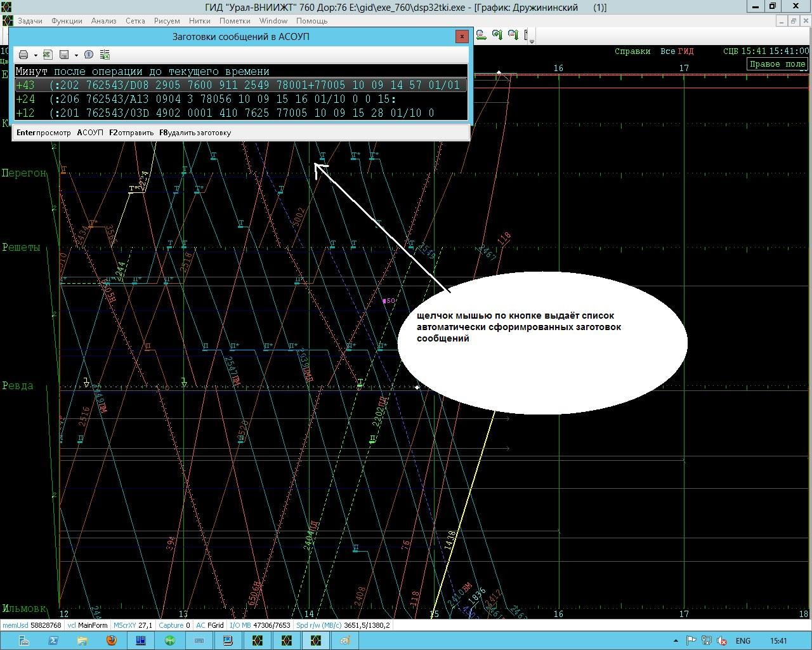
Task: Open the Нитки menu
Action: click(199, 21)
